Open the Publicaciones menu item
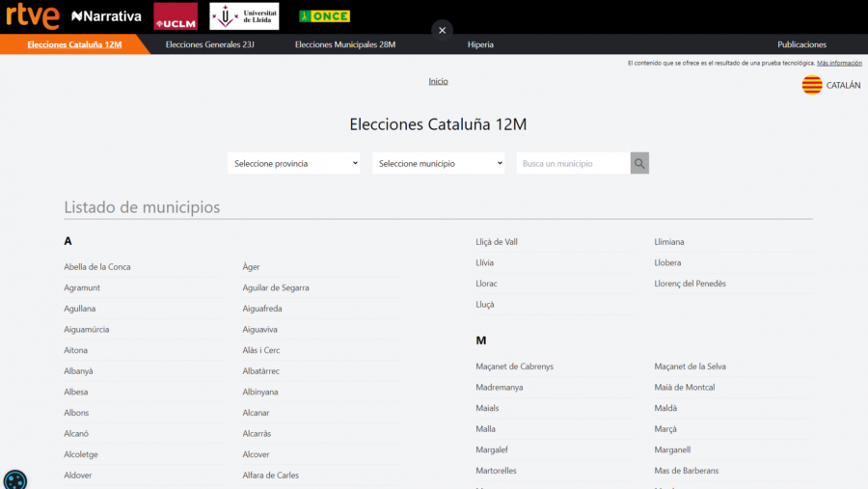 (x=801, y=44)
